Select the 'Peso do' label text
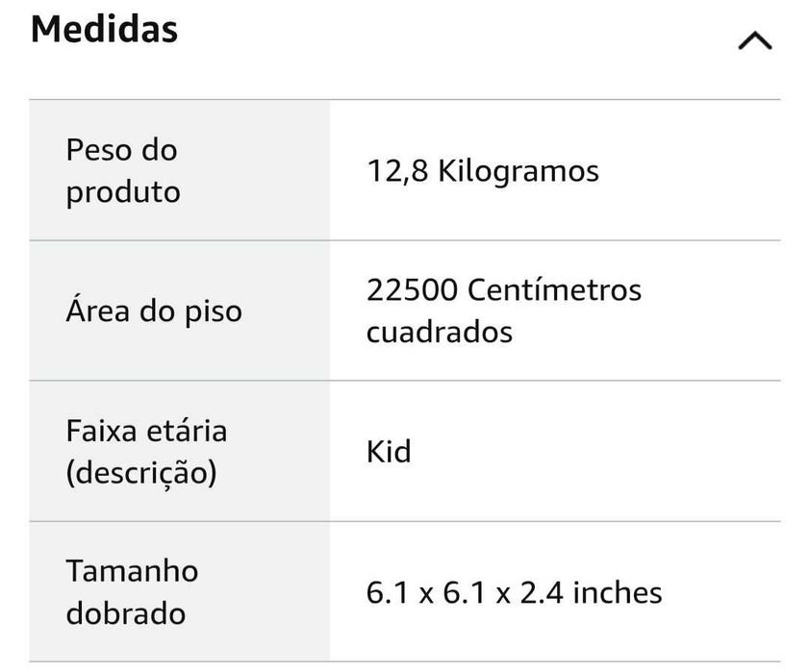810x672 pixels. coord(121,150)
